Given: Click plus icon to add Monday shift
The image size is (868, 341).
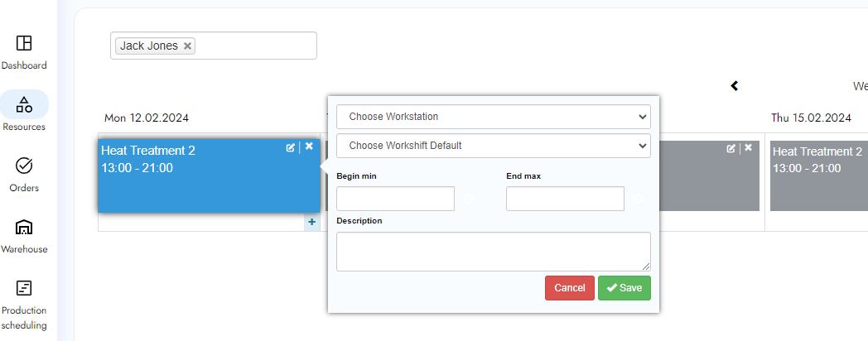Looking at the screenshot, I should coord(311,222).
